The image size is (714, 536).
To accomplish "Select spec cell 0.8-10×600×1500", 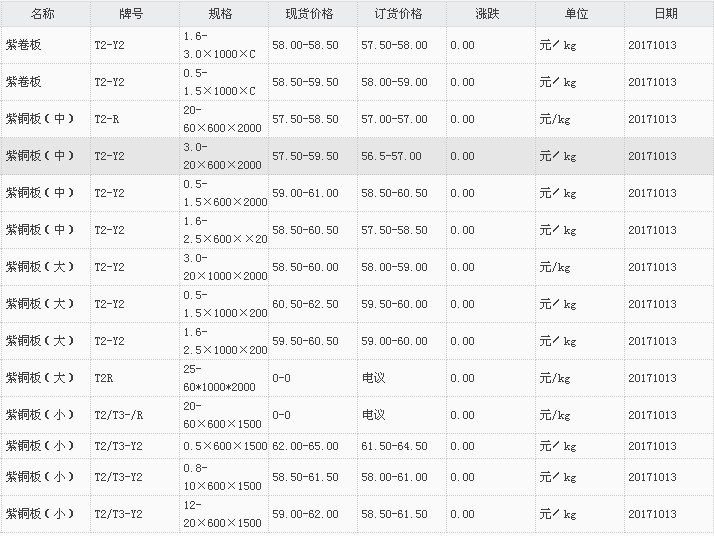I will pos(222,477).
